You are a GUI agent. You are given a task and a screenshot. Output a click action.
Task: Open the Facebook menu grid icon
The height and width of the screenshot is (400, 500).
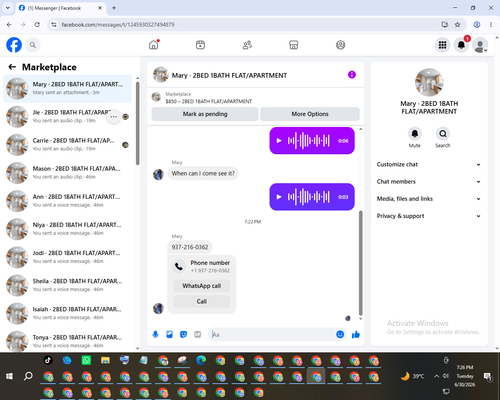[x=442, y=45]
